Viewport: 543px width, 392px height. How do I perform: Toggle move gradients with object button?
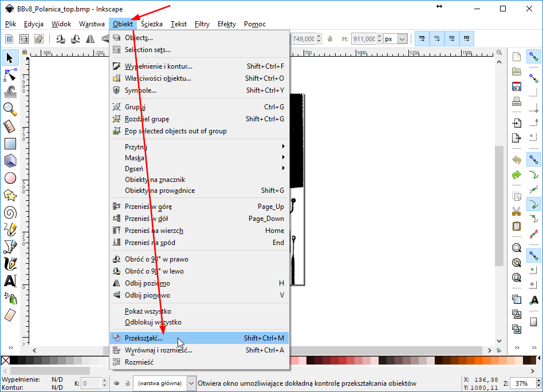pos(451,39)
